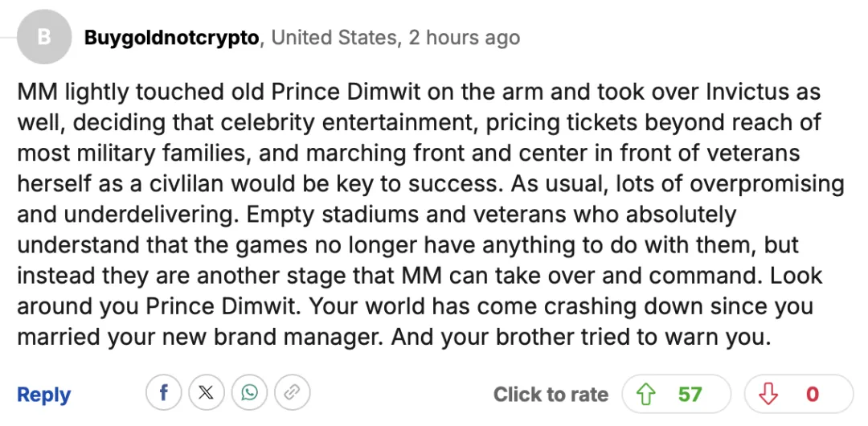Click the red downvote arrow
868x426 pixels.
(x=770, y=394)
